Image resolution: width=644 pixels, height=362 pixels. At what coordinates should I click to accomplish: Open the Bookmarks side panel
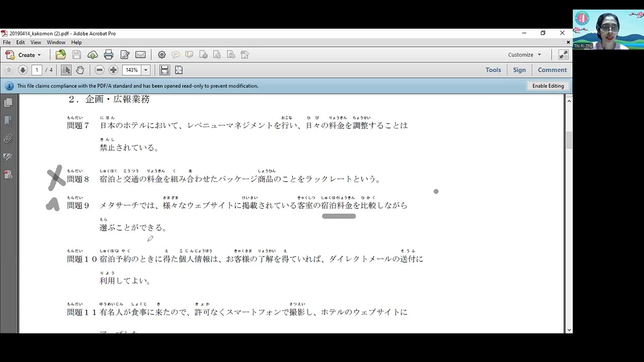8,121
